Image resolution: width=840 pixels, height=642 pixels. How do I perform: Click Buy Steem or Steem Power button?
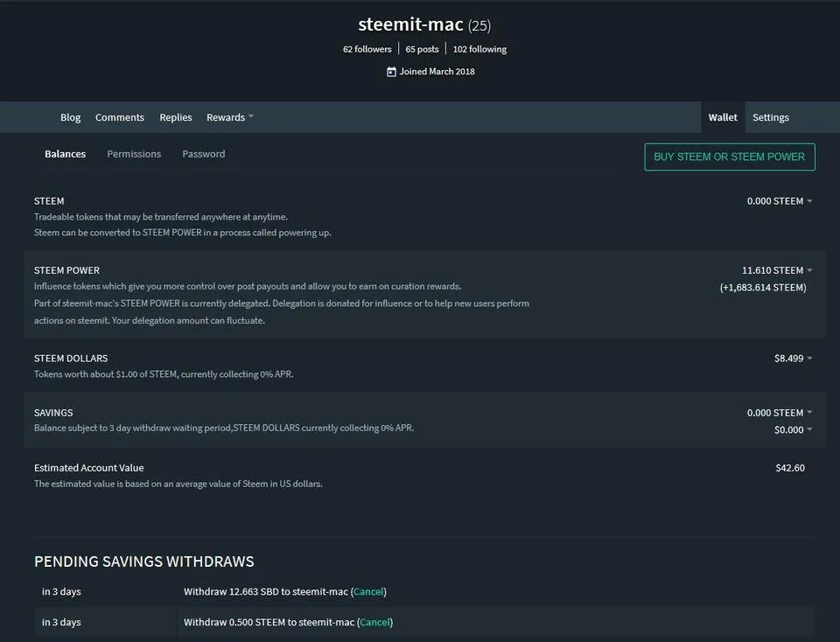click(730, 157)
